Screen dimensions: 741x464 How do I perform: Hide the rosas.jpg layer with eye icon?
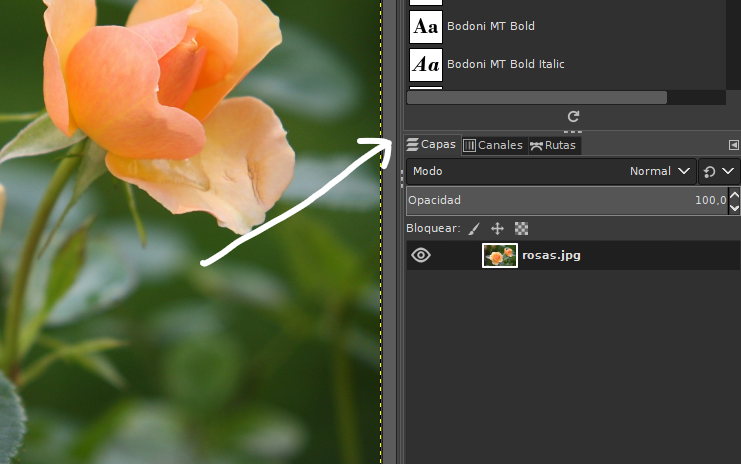421,255
